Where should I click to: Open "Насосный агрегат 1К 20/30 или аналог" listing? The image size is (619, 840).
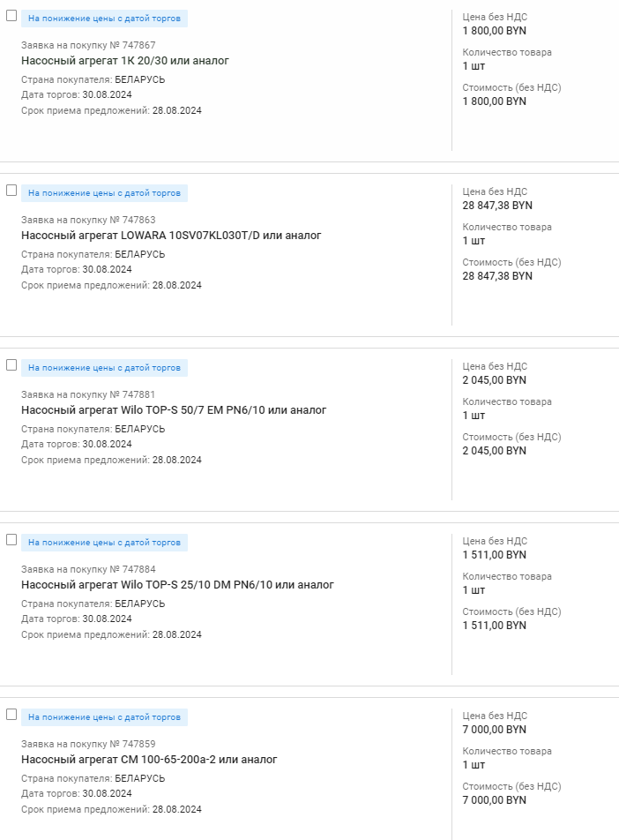[124, 61]
